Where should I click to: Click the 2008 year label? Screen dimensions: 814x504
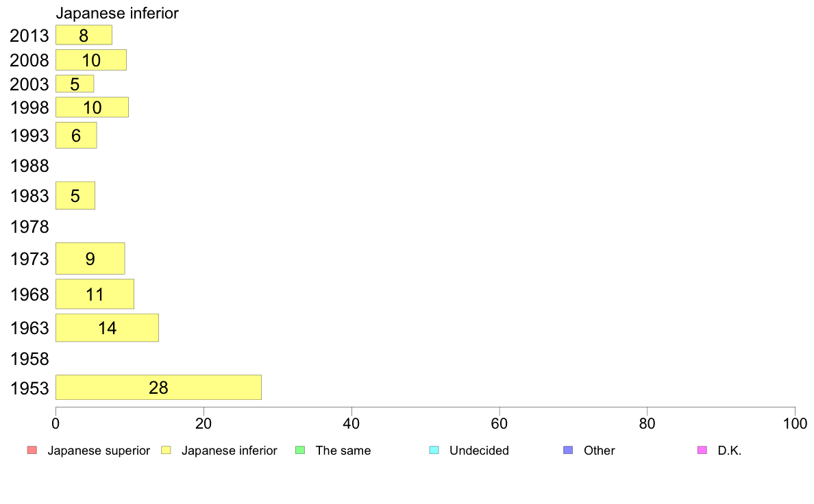click(29, 60)
